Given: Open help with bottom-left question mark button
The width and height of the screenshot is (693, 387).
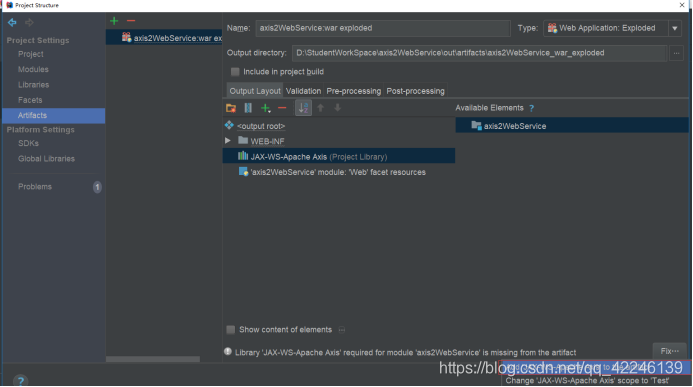Looking at the screenshot, I should click(x=20, y=380).
